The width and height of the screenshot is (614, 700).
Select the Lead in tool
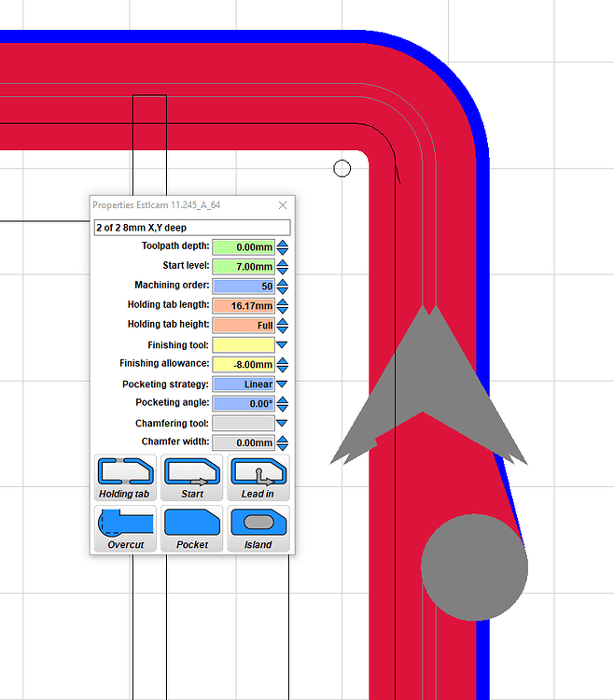click(258, 477)
